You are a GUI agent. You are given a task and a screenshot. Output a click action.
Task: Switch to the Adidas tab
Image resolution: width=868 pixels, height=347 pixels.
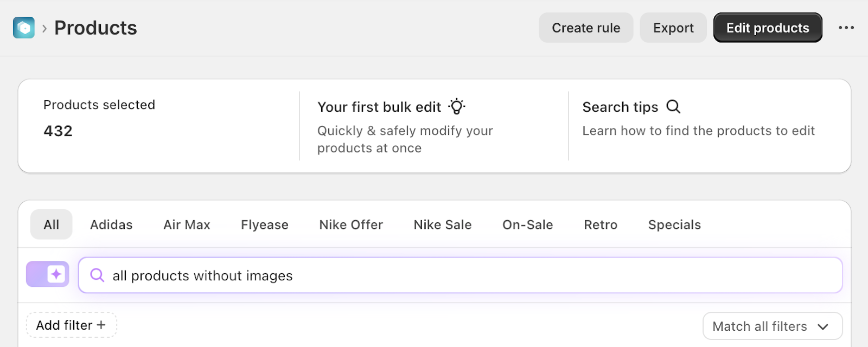coord(111,224)
